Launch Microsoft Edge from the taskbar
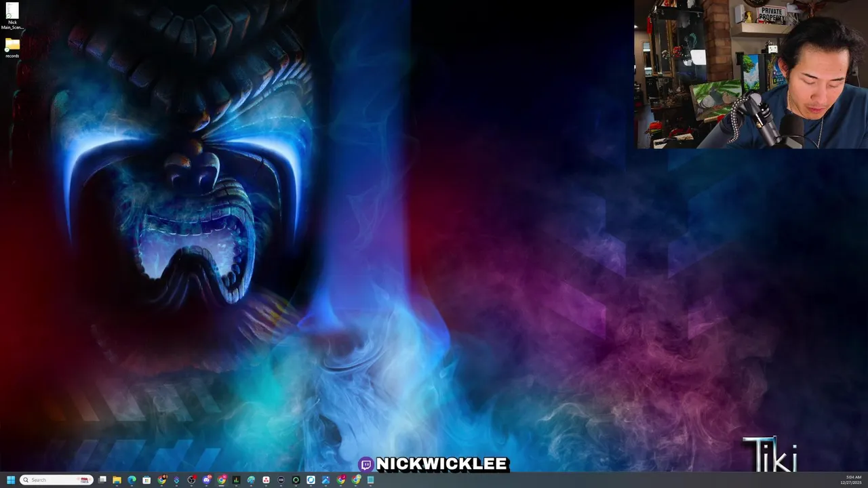This screenshot has width=868, height=488. pyautogui.click(x=132, y=480)
